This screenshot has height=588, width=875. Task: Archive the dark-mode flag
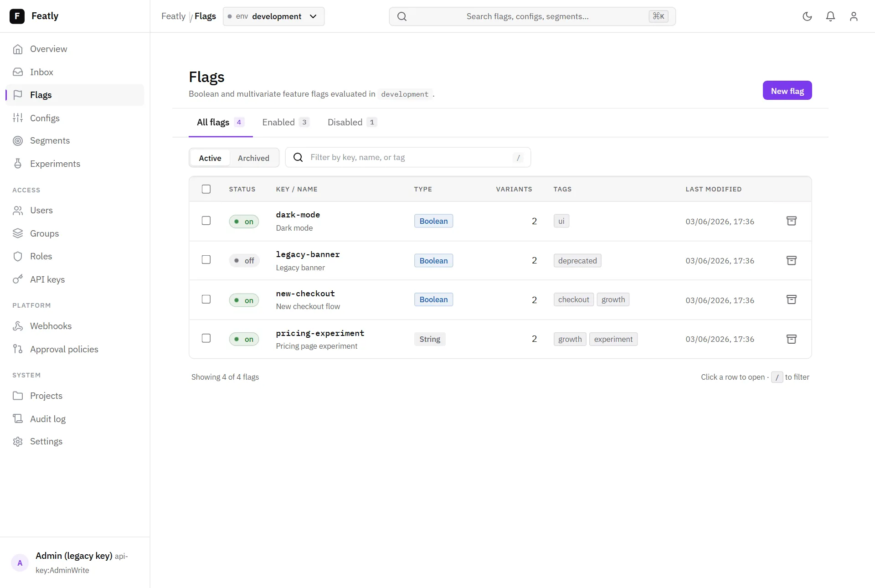coord(792,221)
